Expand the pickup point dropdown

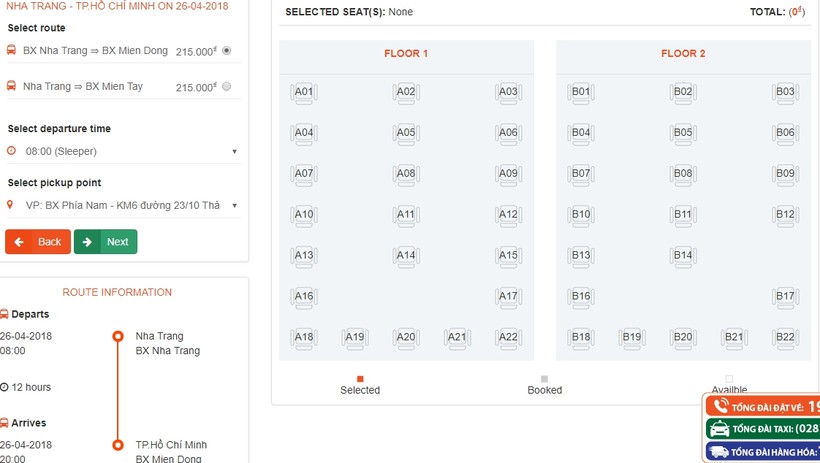[123, 205]
